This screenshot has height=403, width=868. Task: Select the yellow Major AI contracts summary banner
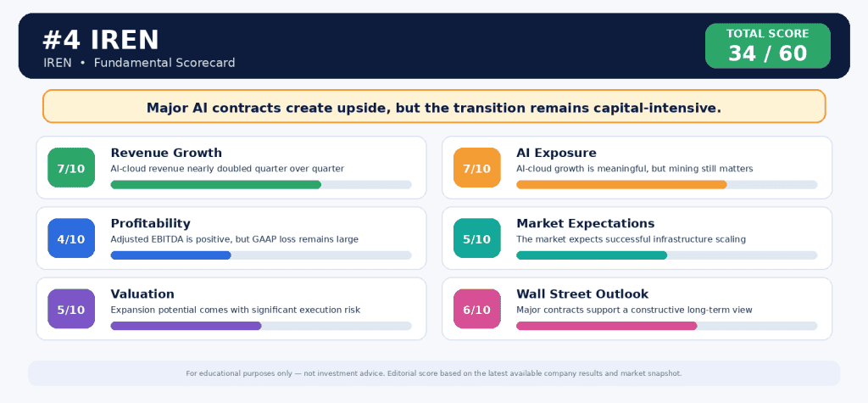point(434,106)
